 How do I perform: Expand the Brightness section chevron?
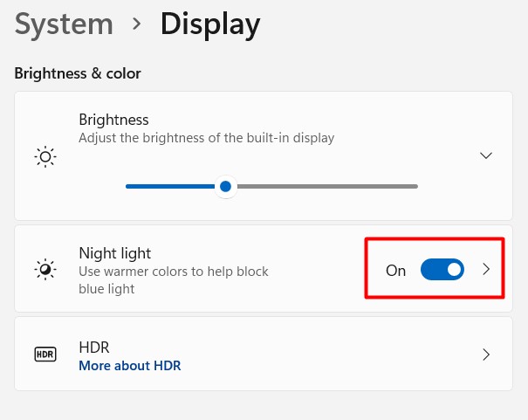[486, 155]
